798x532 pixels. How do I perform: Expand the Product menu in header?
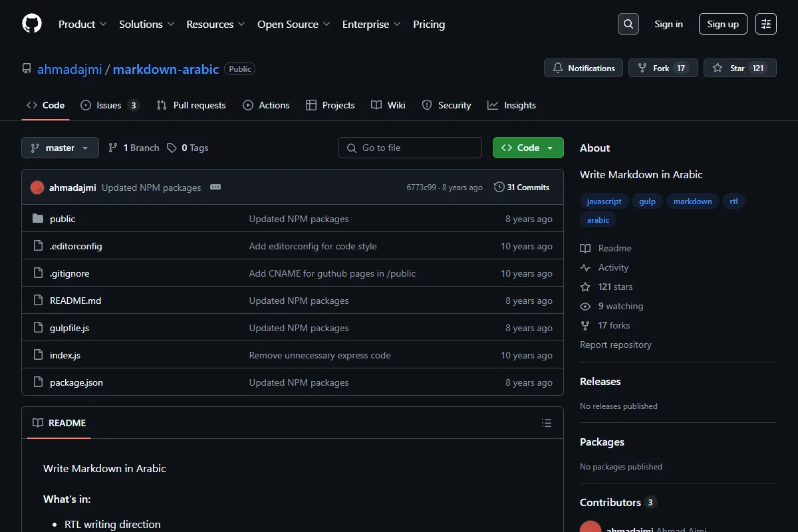point(82,24)
